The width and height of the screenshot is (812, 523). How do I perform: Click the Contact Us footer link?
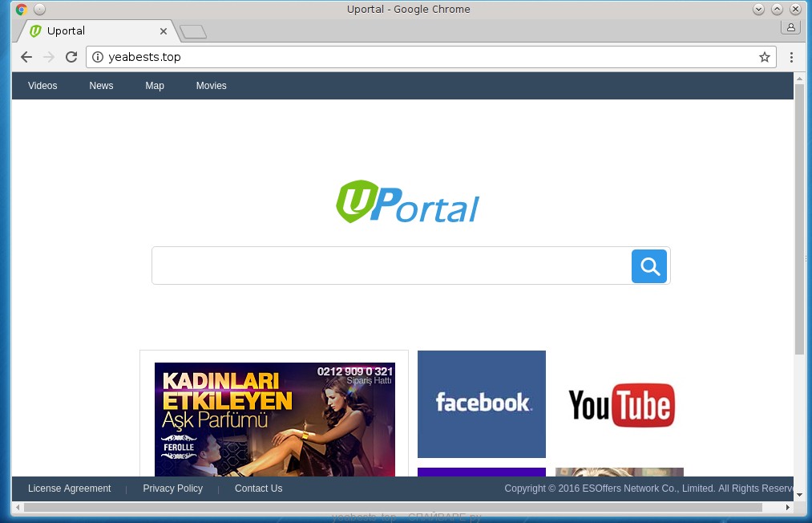(258, 489)
